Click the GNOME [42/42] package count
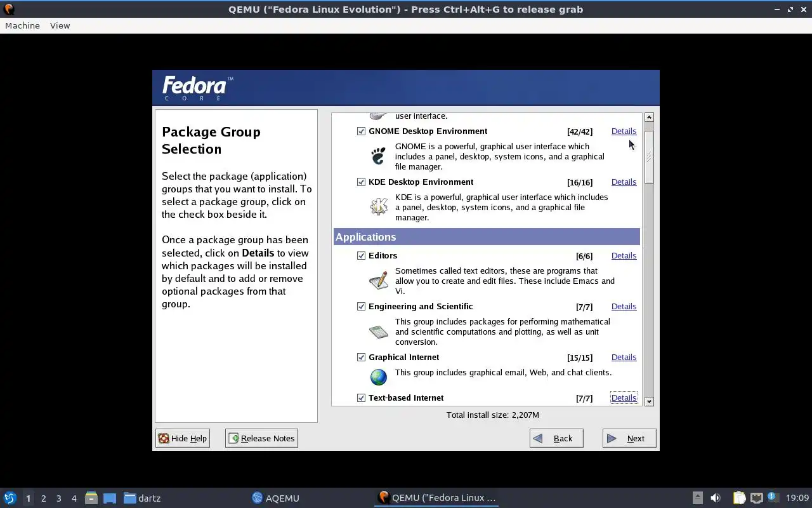 coord(580,131)
